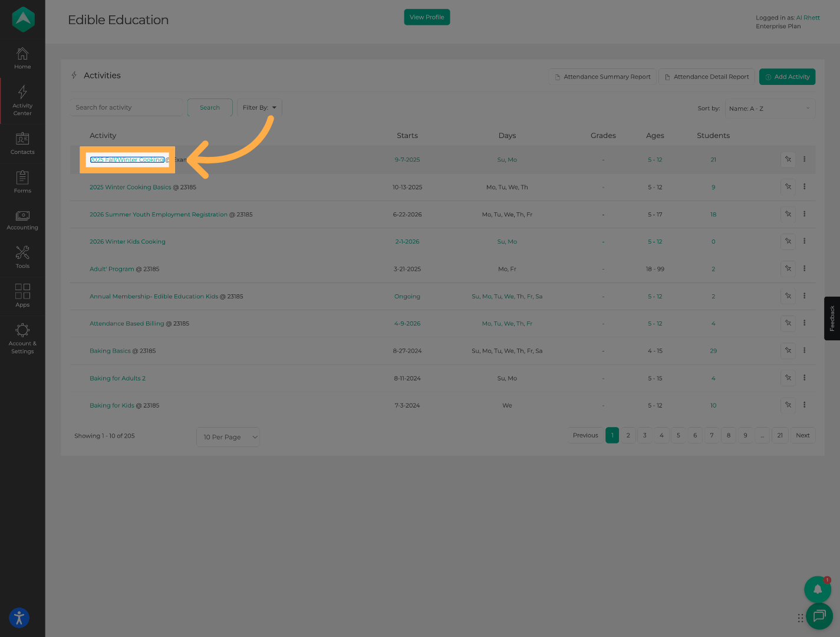Click the pin icon for 2025 Winter Cooking Basics
The image size is (840, 637).
788,187
